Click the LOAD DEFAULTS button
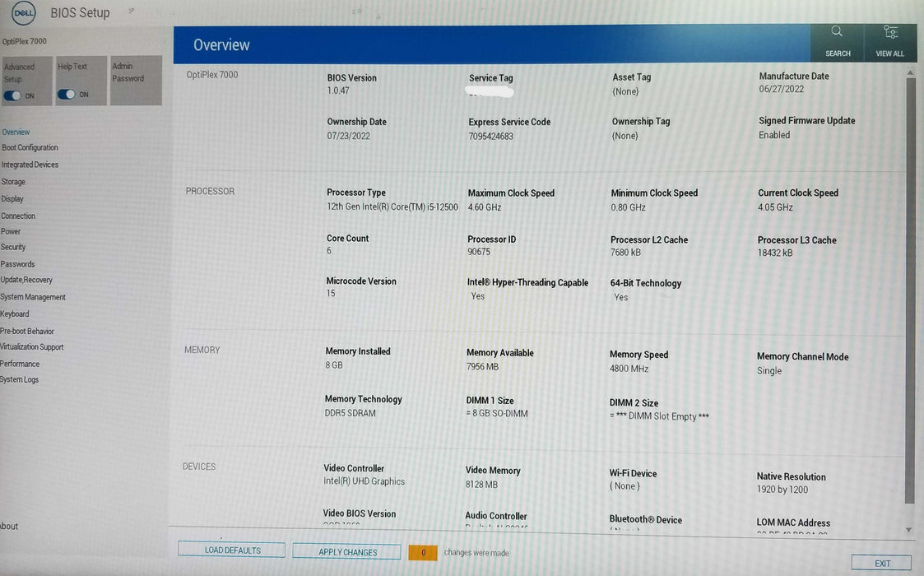 point(231,550)
